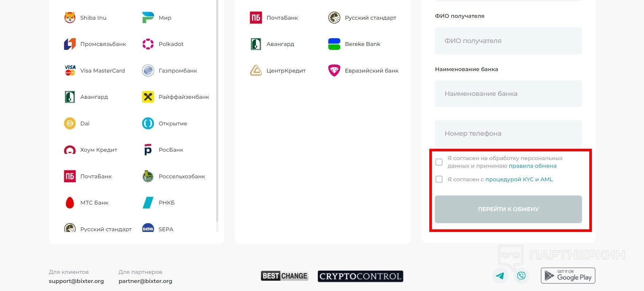
Task: Tick the personal data consent checkbox
Action: (x=439, y=162)
